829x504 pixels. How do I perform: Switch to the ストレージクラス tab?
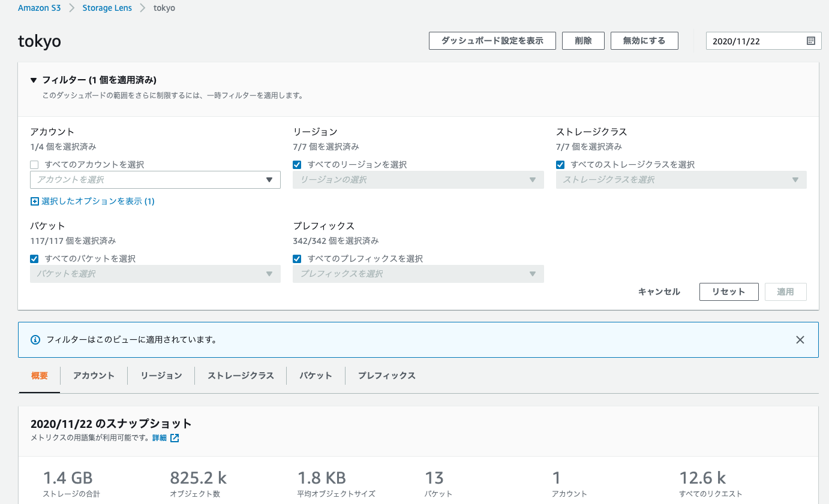[x=241, y=376]
